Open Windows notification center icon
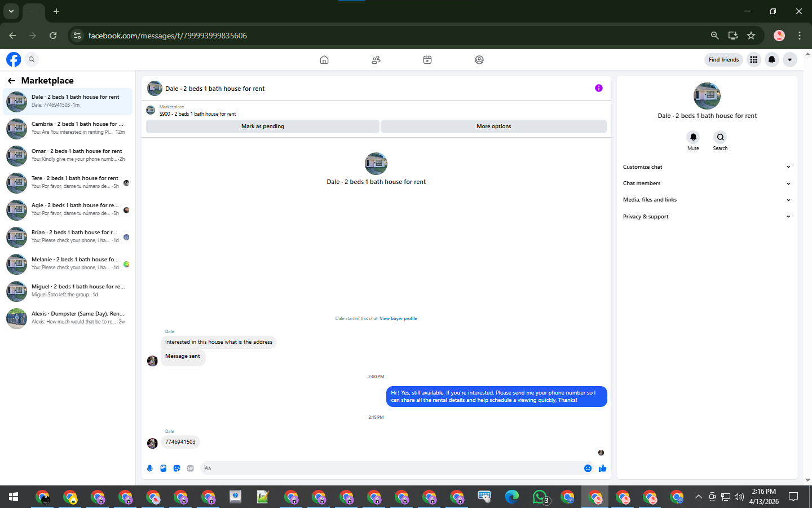 (793, 497)
